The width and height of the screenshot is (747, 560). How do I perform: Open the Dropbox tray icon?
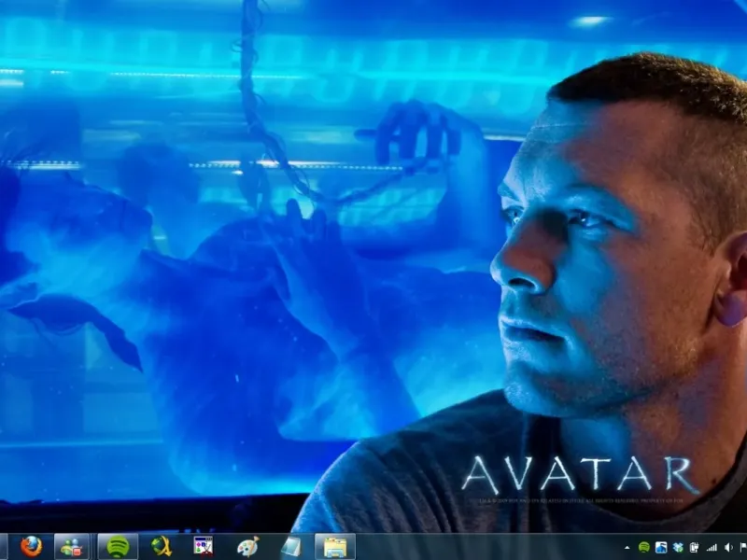[x=678, y=548]
